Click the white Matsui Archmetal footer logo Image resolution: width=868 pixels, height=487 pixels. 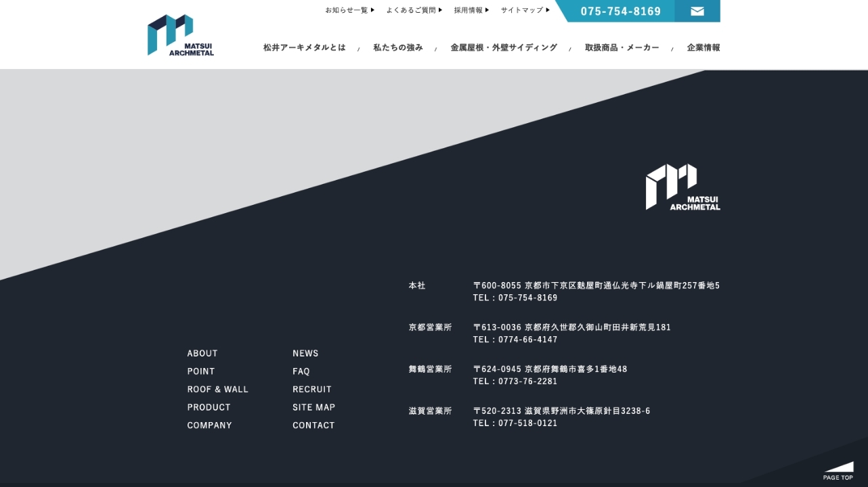pyautogui.click(x=682, y=187)
